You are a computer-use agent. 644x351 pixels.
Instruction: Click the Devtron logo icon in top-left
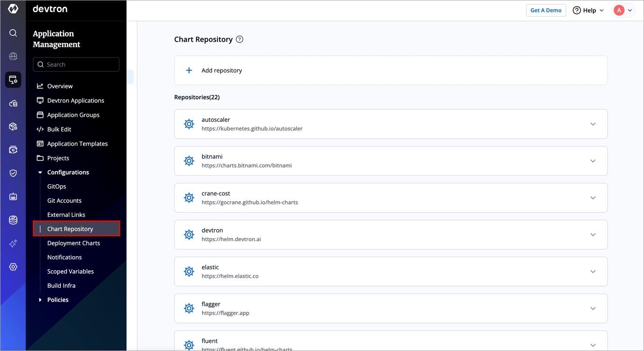click(13, 9)
